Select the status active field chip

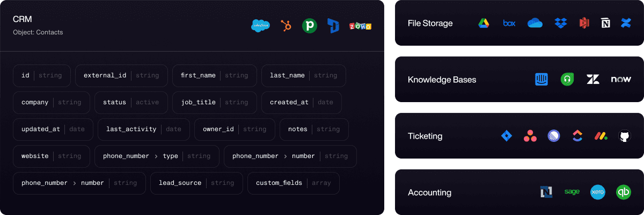click(x=131, y=103)
